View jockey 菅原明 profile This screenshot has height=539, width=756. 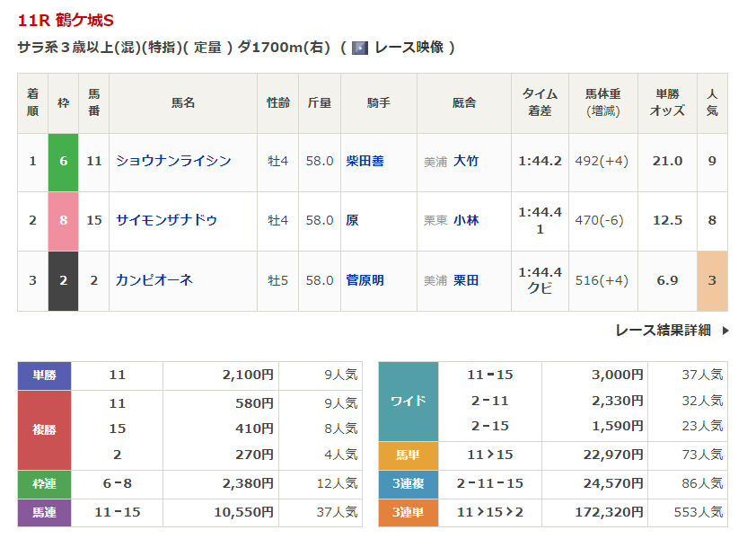365,280
